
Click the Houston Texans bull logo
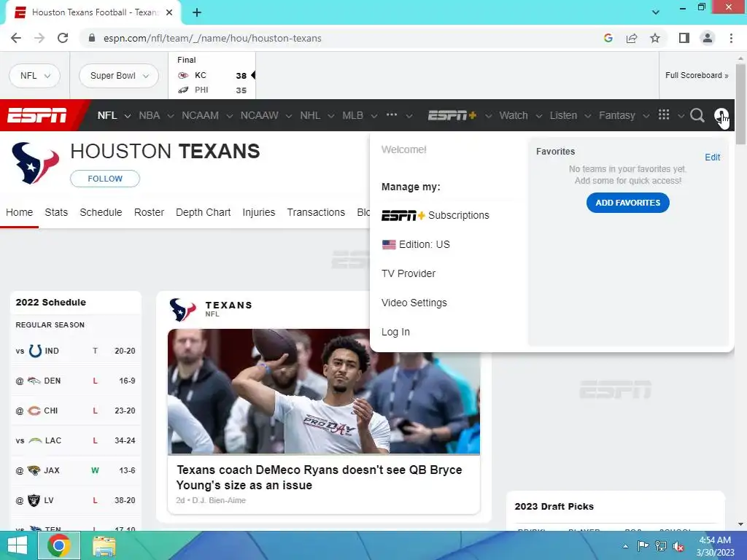[35, 163]
